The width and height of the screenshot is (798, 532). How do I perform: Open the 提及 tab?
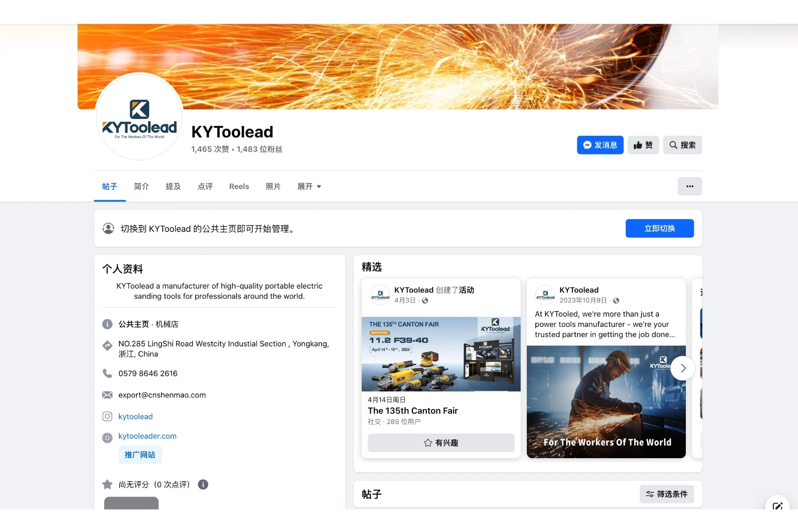173,186
